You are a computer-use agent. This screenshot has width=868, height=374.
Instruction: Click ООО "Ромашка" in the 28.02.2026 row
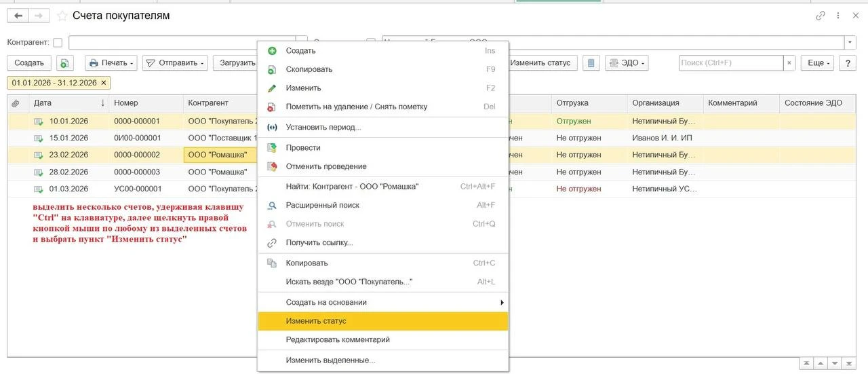[220, 172]
